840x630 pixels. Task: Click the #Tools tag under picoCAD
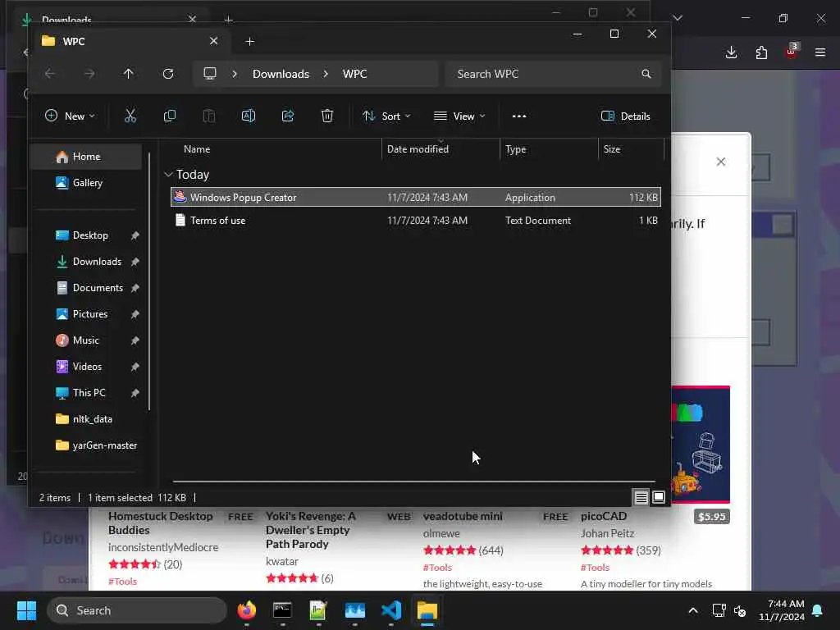click(x=596, y=568)
